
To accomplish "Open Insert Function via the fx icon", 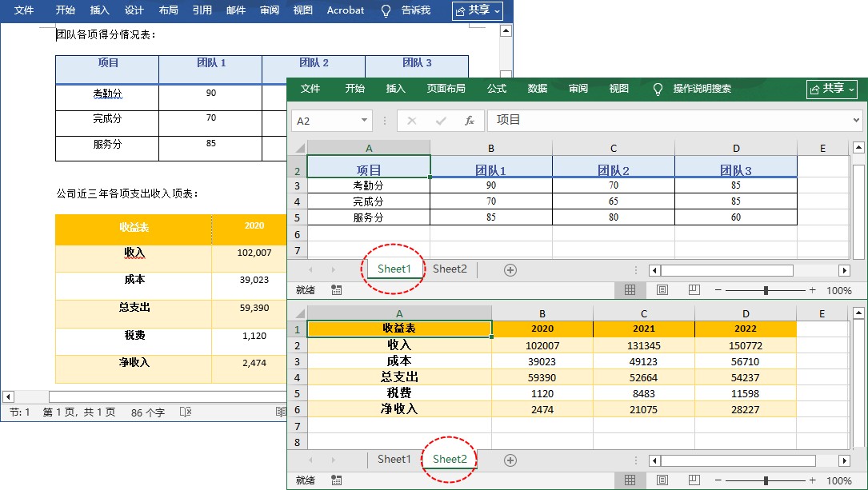I will [470, 121].
